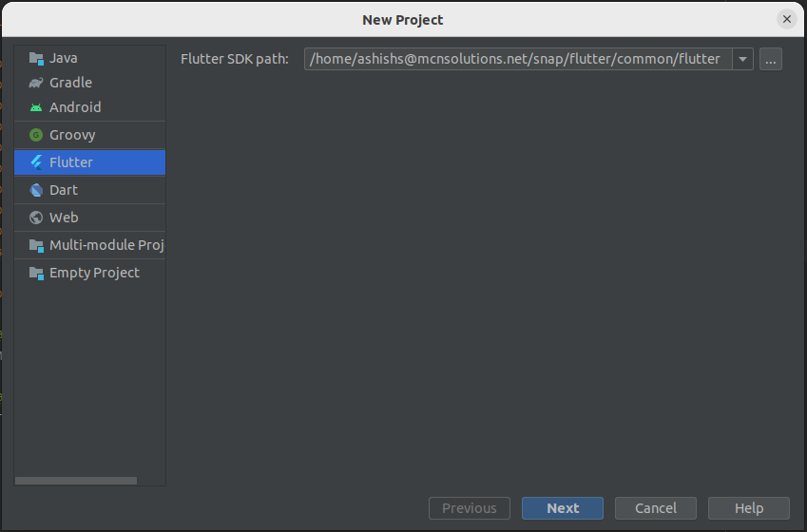Image resolution: width=807 pixels, height=532 pixels.
Task: Click the Android robot icon
Action: (36, 107)
